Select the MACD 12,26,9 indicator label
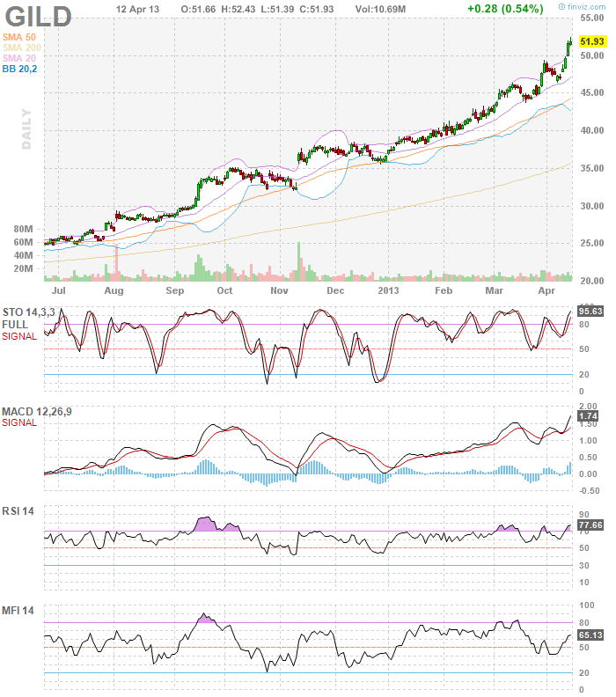This screenshot has width=616, height=697. pos(33,411)
